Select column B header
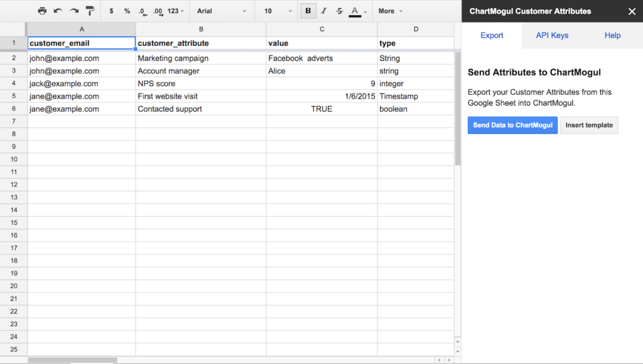This screenshot has height=364, width=643. [201, 29]
